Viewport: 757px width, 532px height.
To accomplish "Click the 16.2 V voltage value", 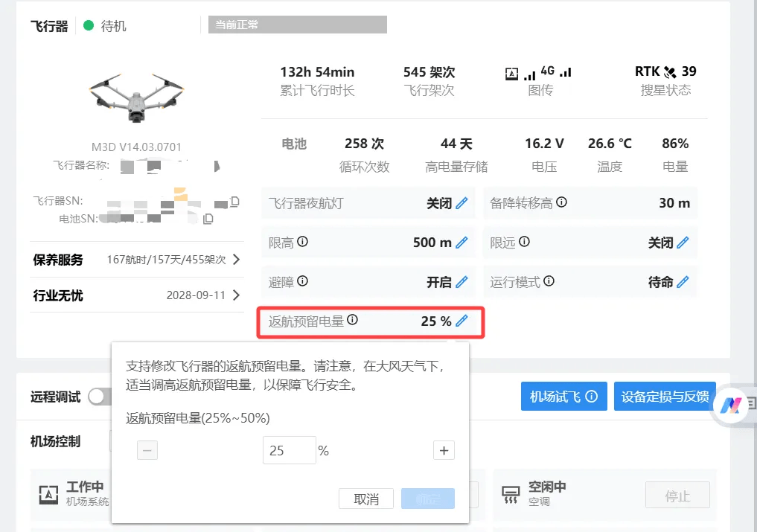I will click(544, 144).
